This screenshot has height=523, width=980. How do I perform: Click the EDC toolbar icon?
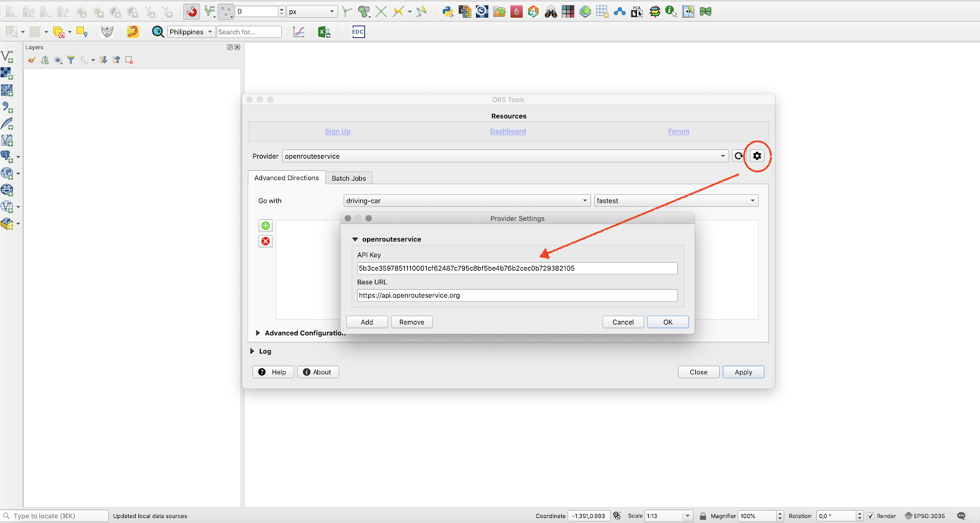pyautogui.click(x=358, y=32)
